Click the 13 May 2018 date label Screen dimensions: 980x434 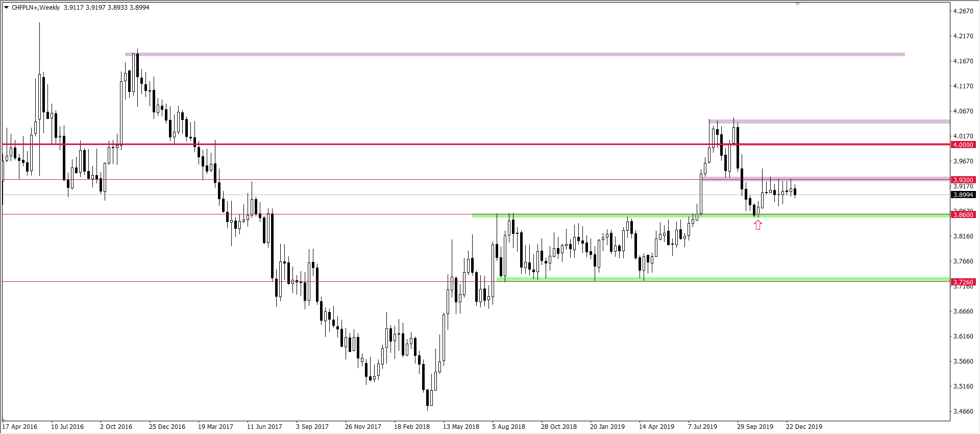(x=461, y=427)
